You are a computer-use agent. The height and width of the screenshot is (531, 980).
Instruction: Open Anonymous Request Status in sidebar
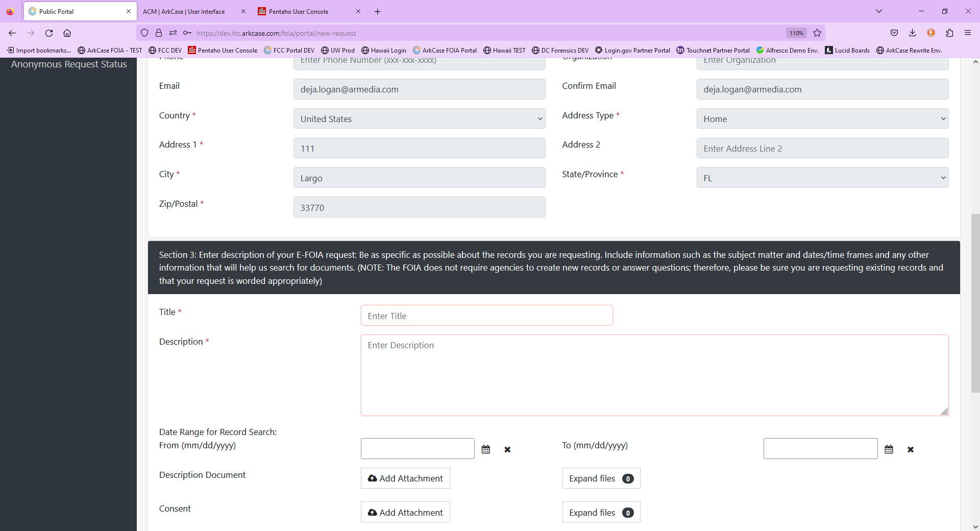coord(69,64)
